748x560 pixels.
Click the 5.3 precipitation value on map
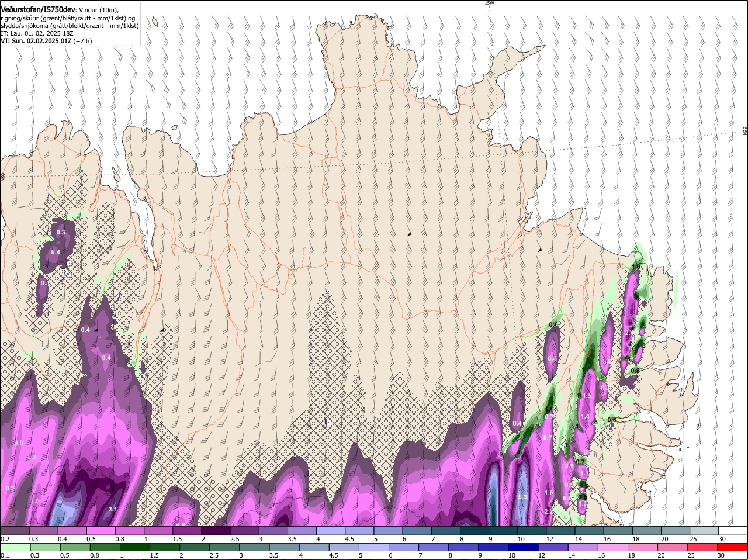point(523,497)
